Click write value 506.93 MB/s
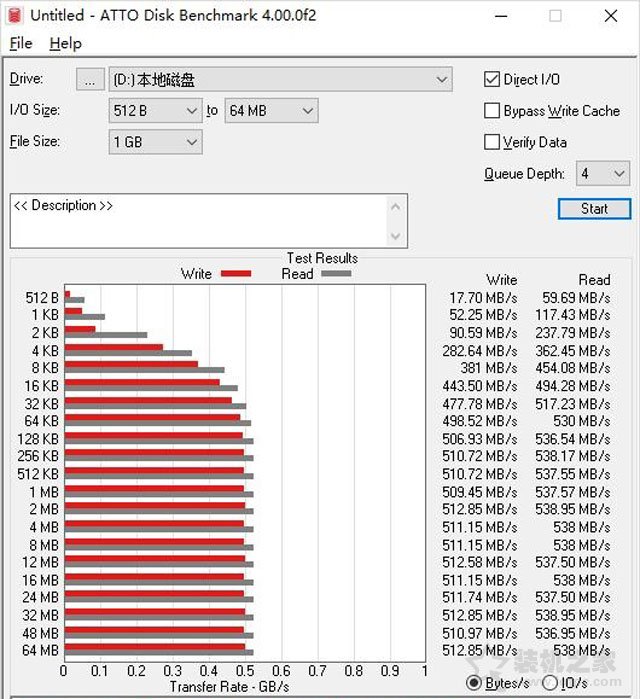The image size is (640, 699). tap(480, 439)
